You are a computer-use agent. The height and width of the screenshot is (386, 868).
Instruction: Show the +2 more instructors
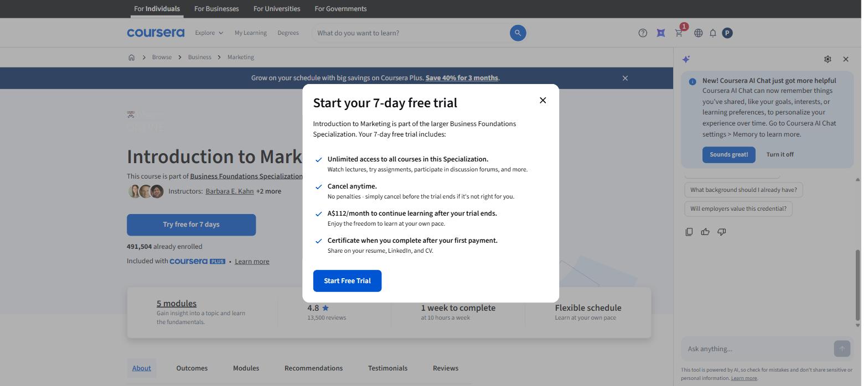[268, 191]
